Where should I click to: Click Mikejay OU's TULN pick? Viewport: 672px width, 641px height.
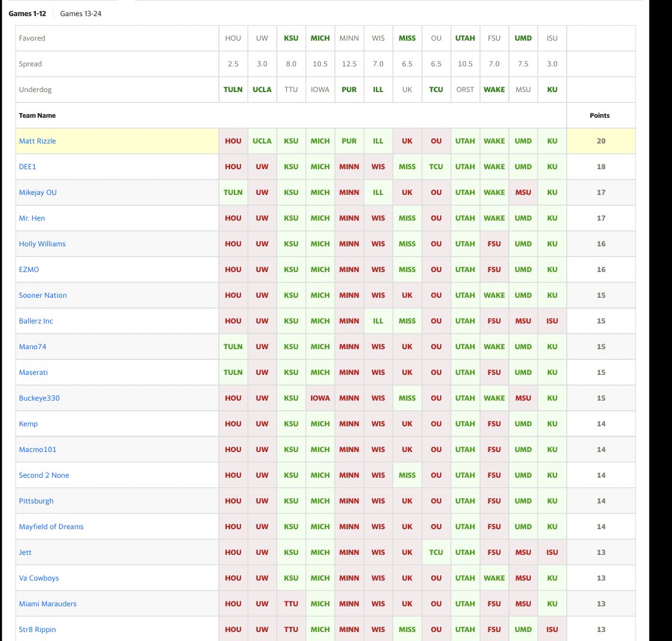[233, 193]
